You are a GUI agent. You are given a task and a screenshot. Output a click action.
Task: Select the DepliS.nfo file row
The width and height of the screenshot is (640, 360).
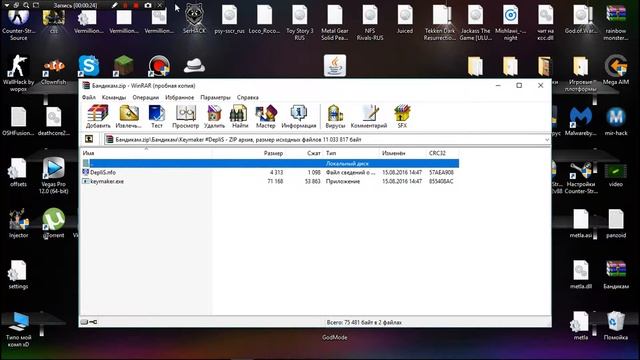click(270, 172)
